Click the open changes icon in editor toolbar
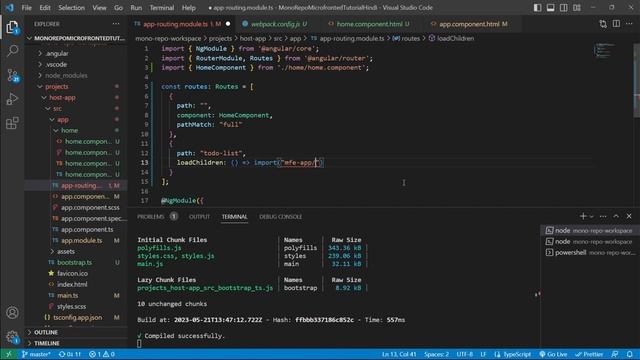This screenshot has height=360, width=640. tap(603, 24)
